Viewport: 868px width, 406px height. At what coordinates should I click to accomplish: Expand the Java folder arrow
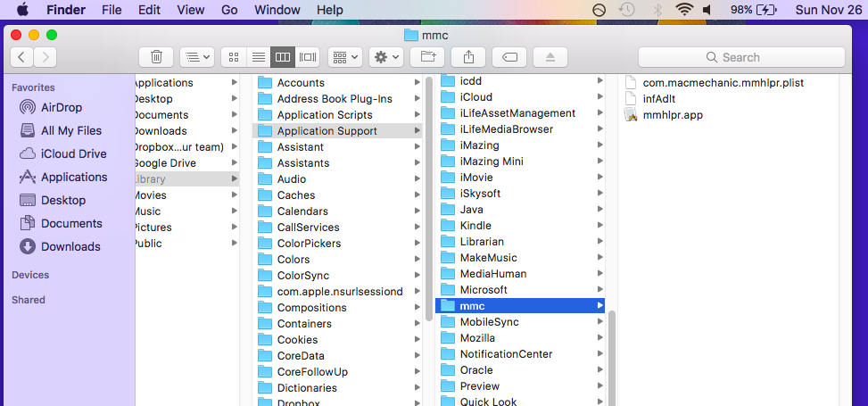click(600, 210)
